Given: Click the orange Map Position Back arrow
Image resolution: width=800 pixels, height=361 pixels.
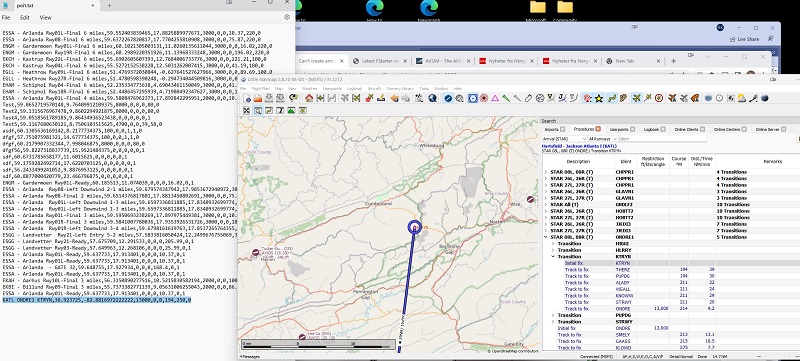Looking at the screenshot, I should pos(394,98).
